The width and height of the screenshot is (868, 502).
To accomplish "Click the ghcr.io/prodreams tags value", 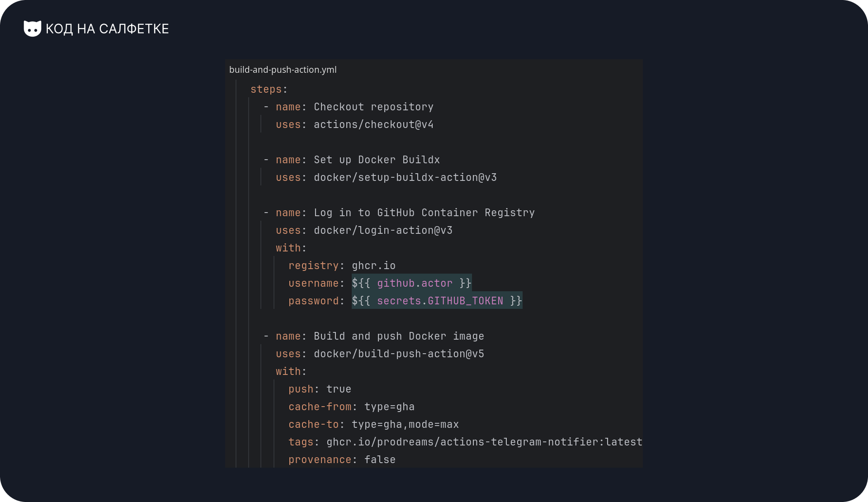I will point(485,442).
